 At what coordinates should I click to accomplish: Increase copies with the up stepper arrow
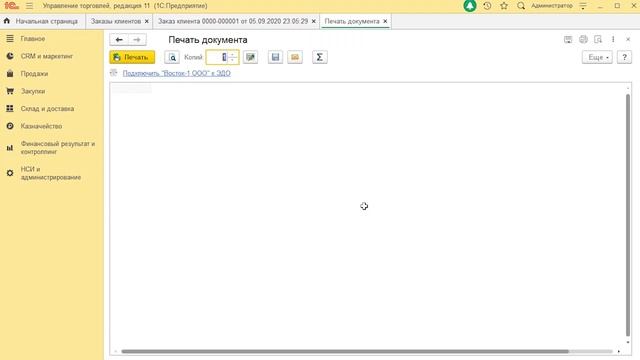pyautogui.click(x=233, y=54)
